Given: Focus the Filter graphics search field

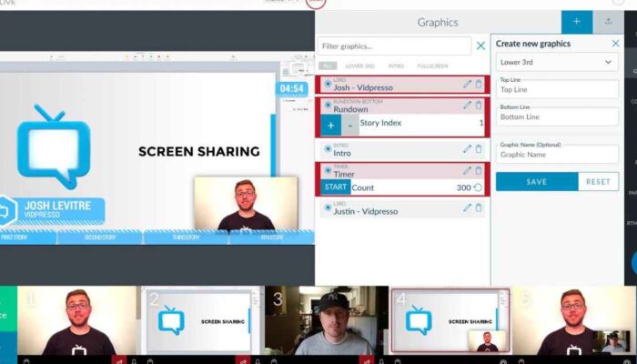Looking at the screenshot, I should tap(394, 45).
